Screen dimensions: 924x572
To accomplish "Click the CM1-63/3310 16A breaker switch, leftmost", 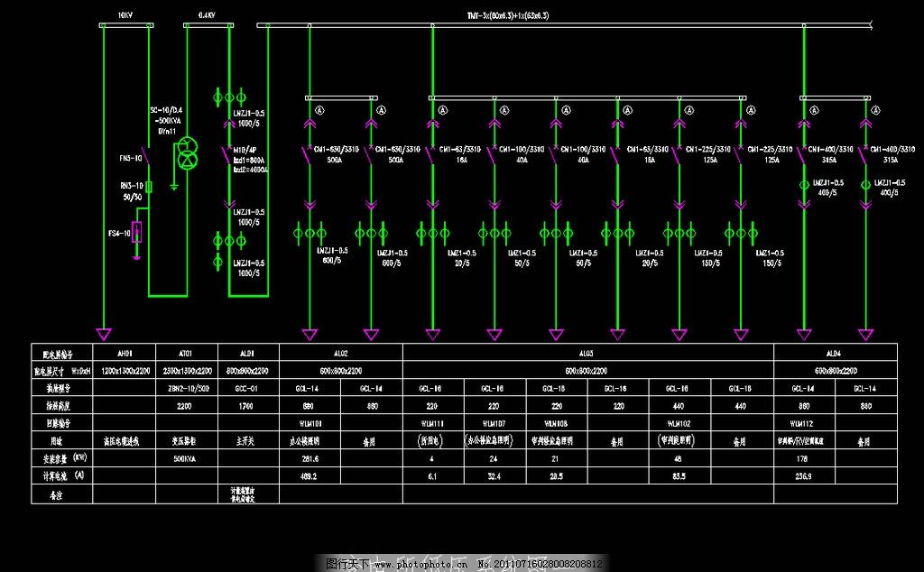I will [x=430, y=155].
